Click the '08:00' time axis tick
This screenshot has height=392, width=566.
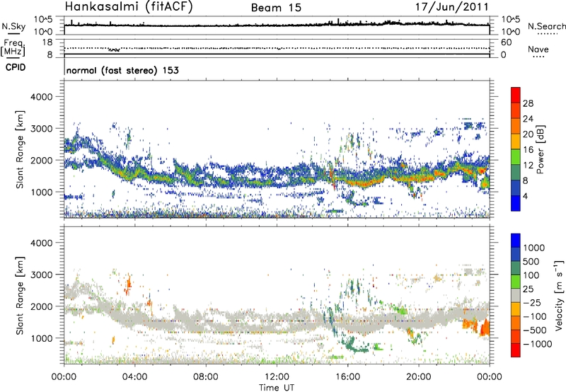pos(206,377)
